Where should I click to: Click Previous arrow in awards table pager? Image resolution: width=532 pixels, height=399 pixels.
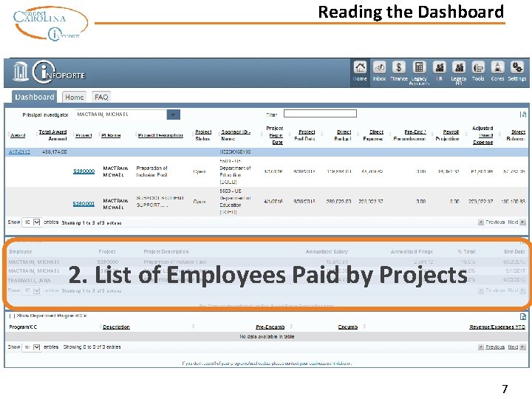481,222
